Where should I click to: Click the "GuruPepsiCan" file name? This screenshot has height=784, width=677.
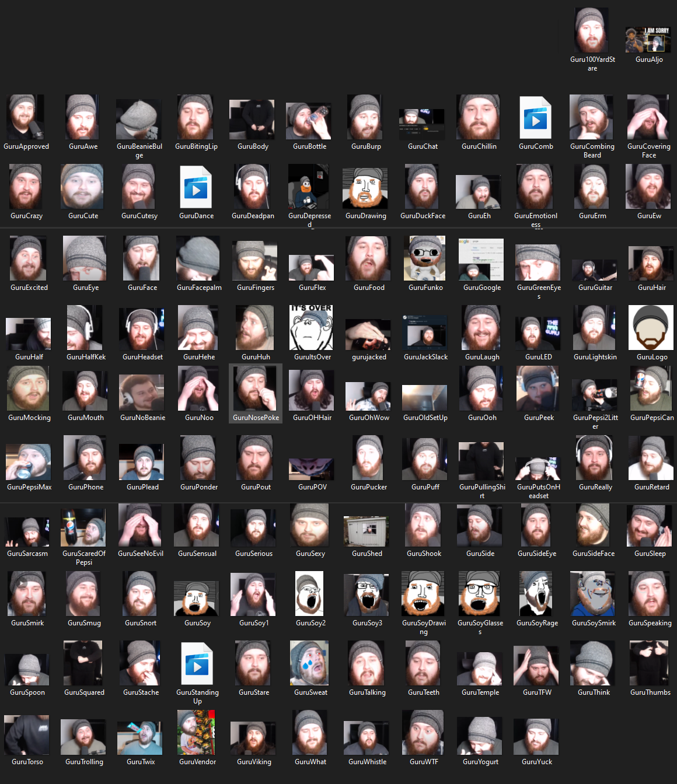651,418
